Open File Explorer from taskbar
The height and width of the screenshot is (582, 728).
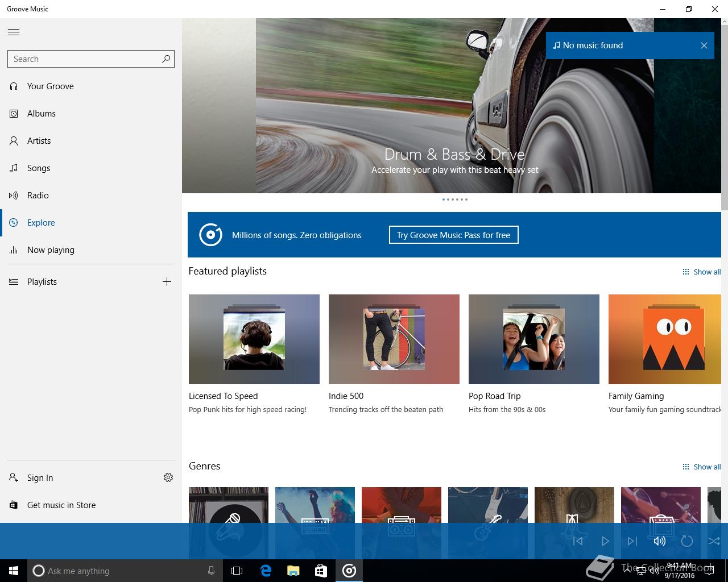[293, 571]
